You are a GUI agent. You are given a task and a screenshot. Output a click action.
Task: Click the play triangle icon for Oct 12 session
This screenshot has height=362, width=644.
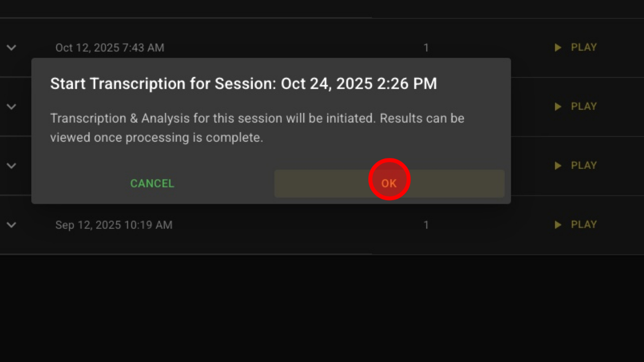[x=558, y=47]
